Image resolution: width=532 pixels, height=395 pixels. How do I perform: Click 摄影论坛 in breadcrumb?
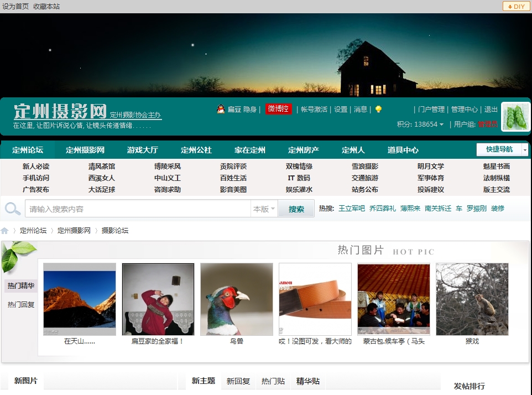pos(115,231)
